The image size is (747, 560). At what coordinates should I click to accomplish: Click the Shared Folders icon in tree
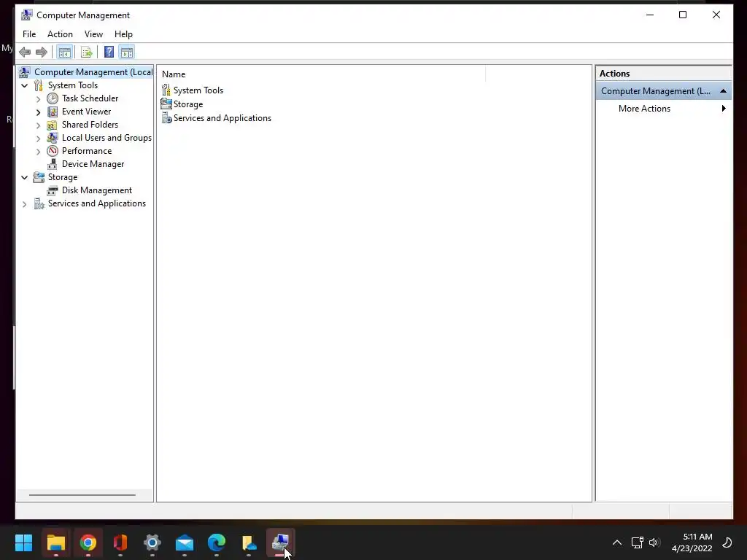pyautogui.click(x=53, y=125)
